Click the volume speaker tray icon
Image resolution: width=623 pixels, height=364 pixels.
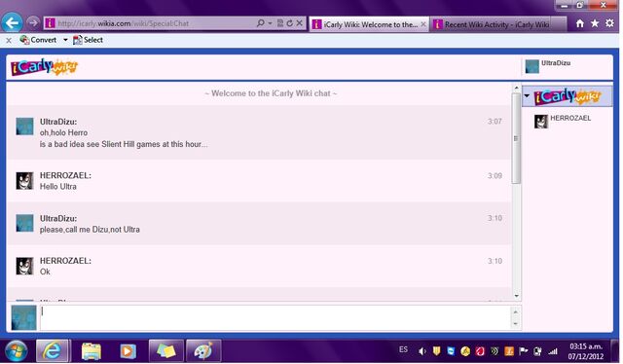[x=421, y=351]
